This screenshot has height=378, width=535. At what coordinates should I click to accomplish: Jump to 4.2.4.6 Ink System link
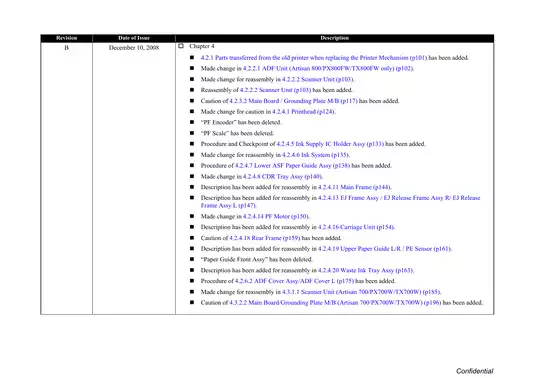[x=316, y=155]
